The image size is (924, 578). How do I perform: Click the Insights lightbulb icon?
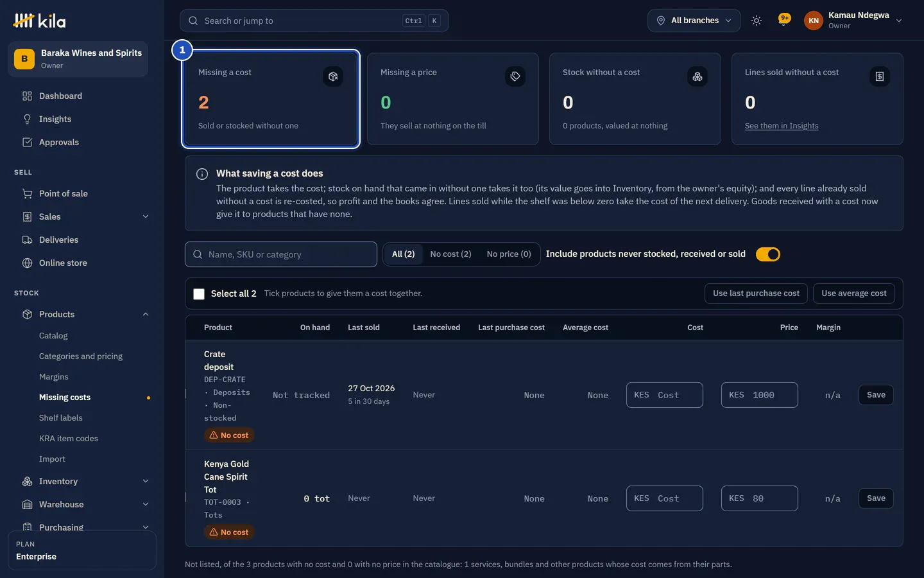(27, 119)
